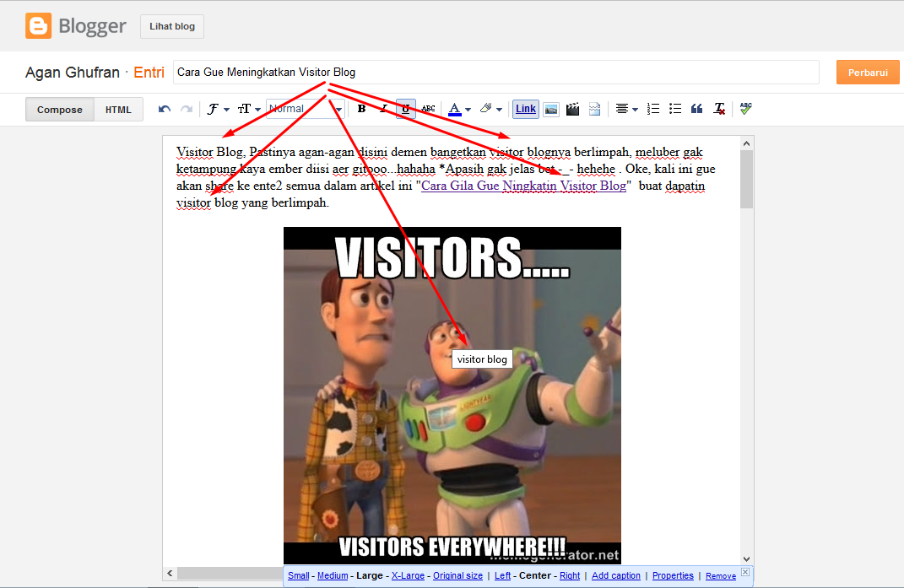Insert a jump break

(x=594, y=109)
